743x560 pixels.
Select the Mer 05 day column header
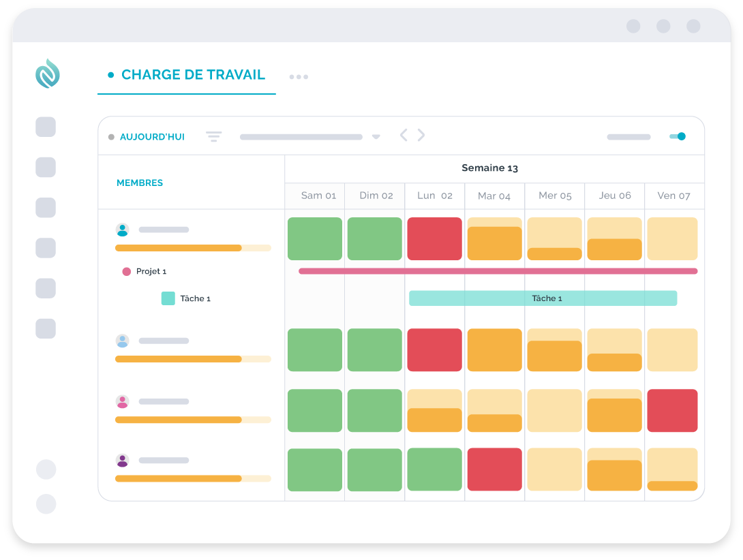click(555, 196)
